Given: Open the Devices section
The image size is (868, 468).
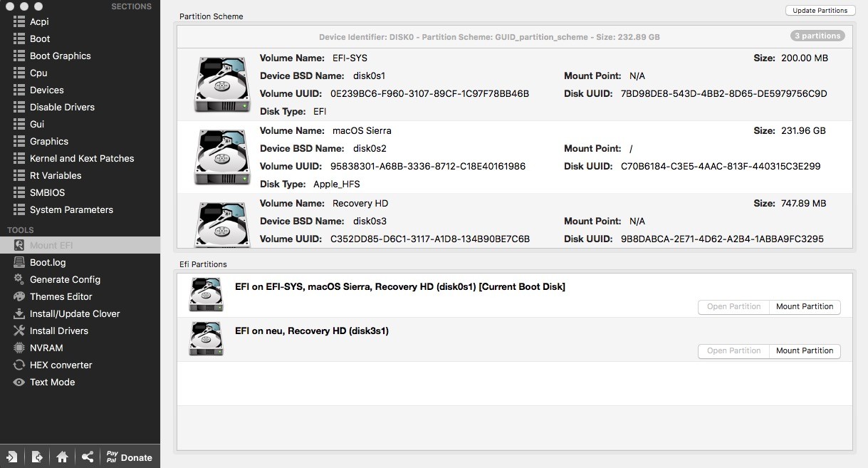Looking at the screenshot, I should click(80, 90).
